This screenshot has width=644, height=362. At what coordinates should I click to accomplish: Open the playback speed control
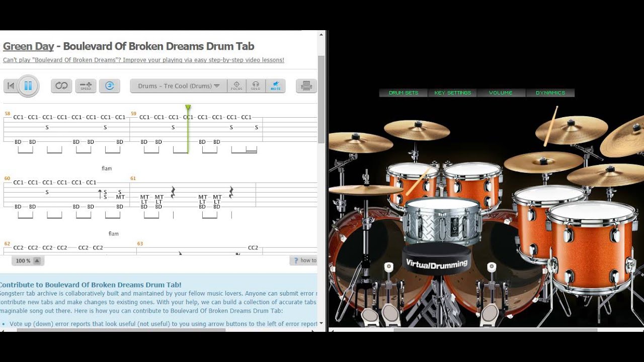click(x=86, y=86)
